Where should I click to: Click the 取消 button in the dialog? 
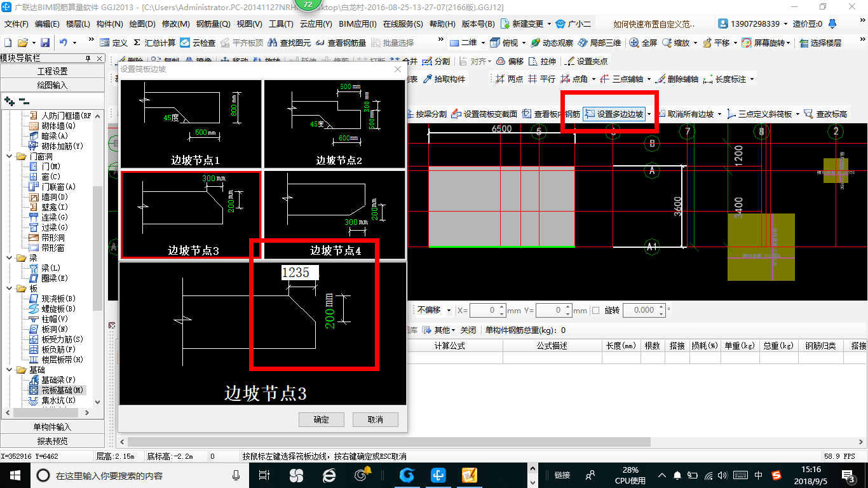376,419
